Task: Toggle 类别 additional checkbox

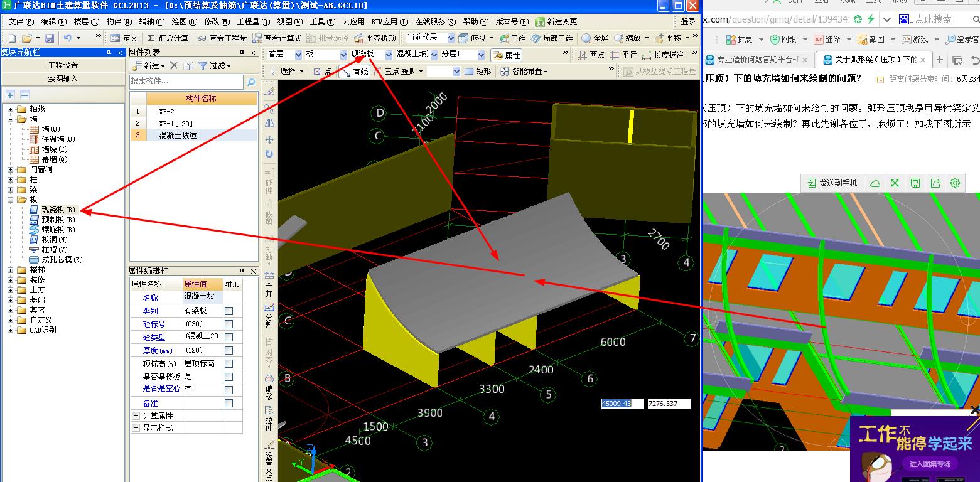Action: coord(229,311)
